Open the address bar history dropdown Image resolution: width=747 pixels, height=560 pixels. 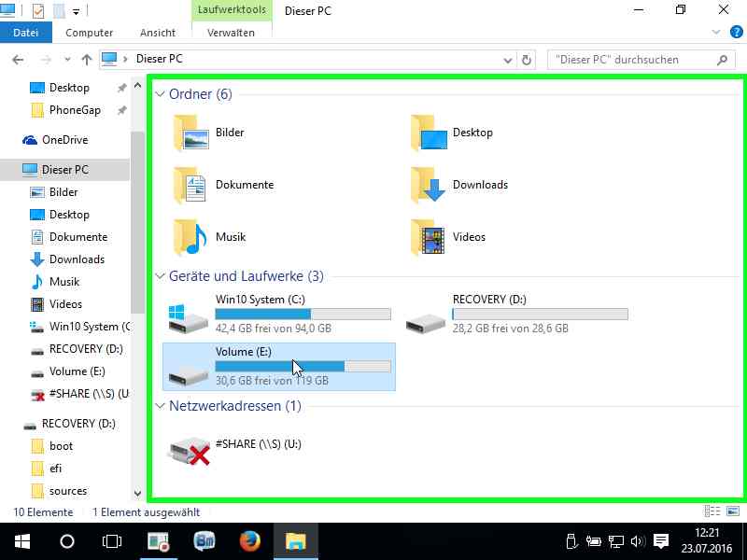(508, 60)
